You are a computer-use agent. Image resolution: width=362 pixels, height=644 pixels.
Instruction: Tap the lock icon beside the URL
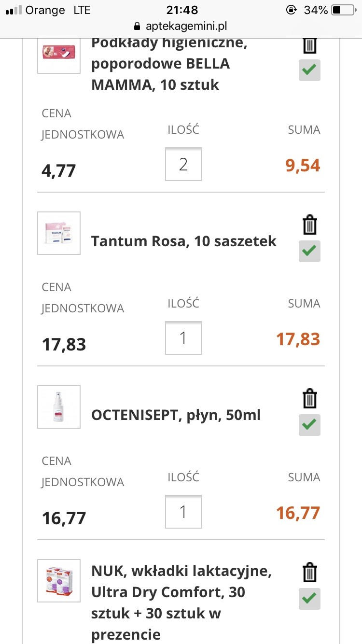pos(137,26)
